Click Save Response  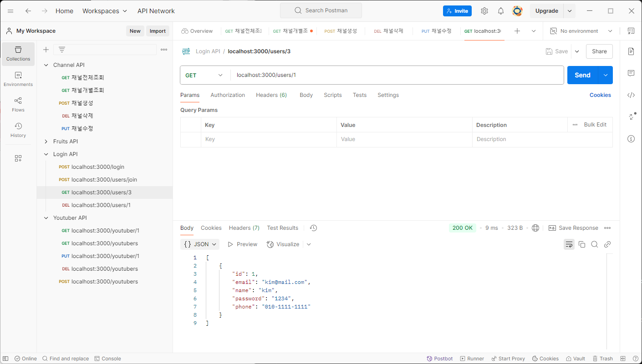pos(573,228)
